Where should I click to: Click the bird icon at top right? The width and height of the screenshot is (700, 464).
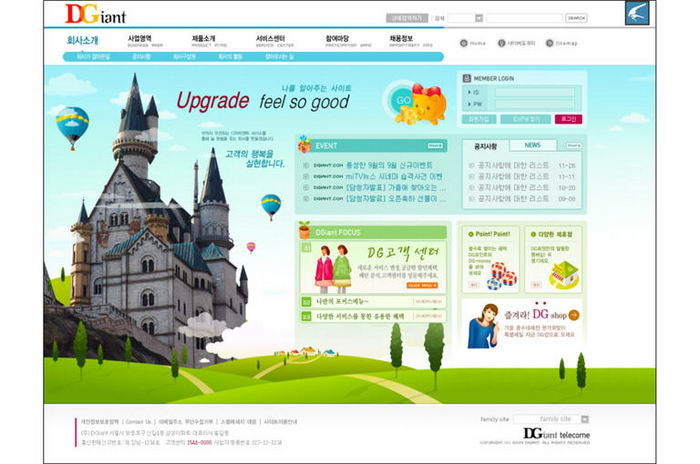pos(637,13)
